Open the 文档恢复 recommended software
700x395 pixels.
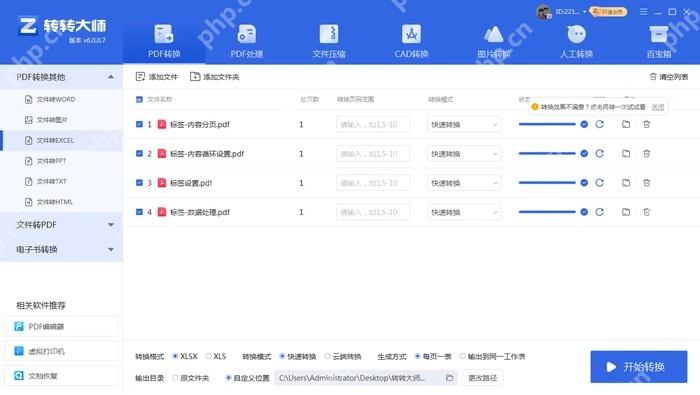click(x=62, y=376)
